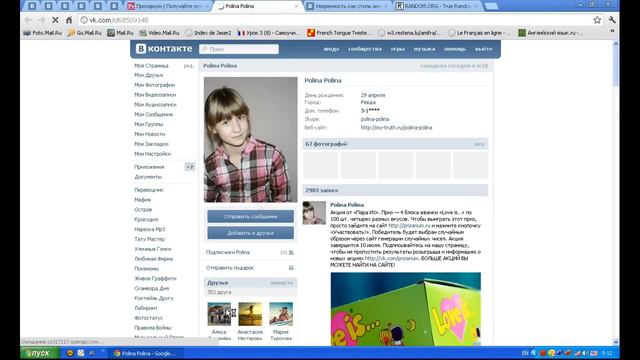
Task: Click the Отправить сообщение button
Action: pyautogui.click(x=250, y=216)
